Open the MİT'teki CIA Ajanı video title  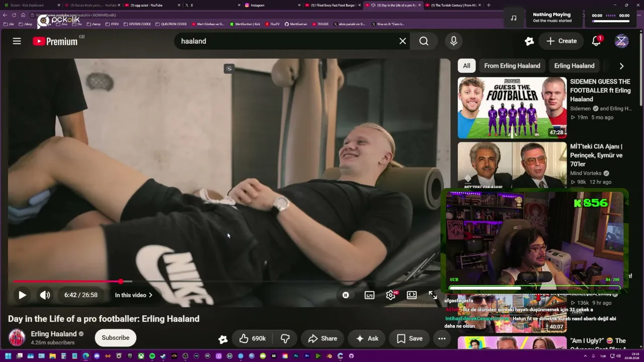(596, 155)
